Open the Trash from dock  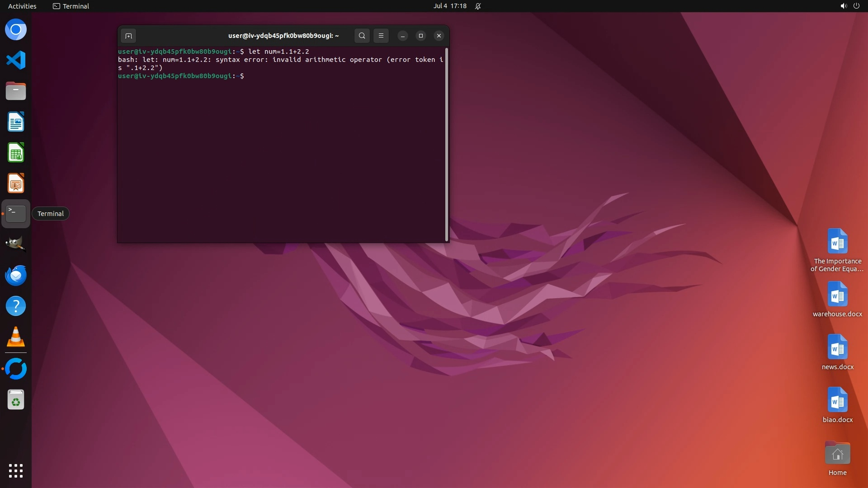pos(16,400)
